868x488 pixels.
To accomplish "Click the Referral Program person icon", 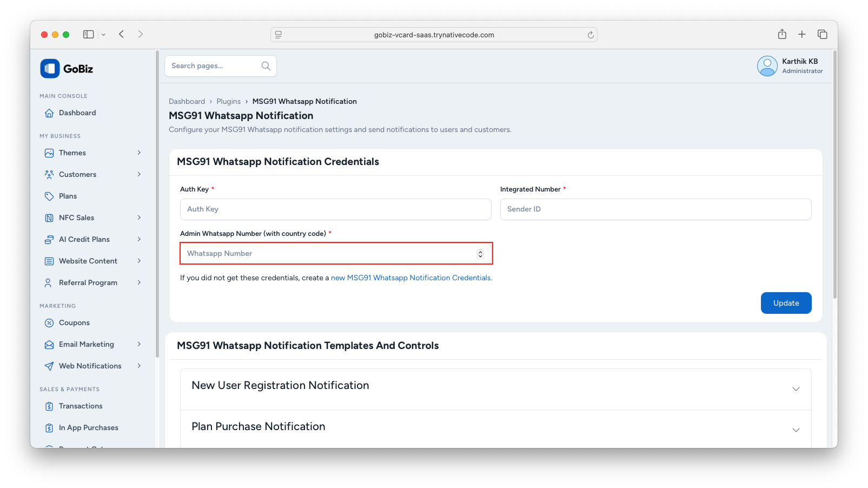I will 49,283.
